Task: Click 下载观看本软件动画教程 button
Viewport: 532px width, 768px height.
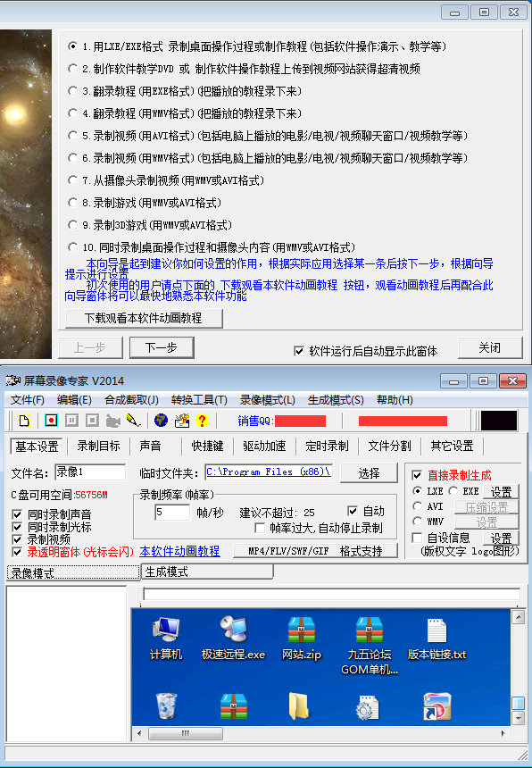Action: pyautogui.click(x=144, y=319)
